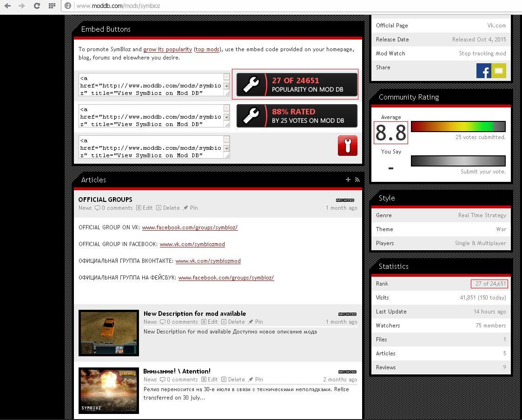Image resolution: width=522 pixels, height=420 pixels.
Task: Click the You Say vote rating bar
Action: [458, 161]
